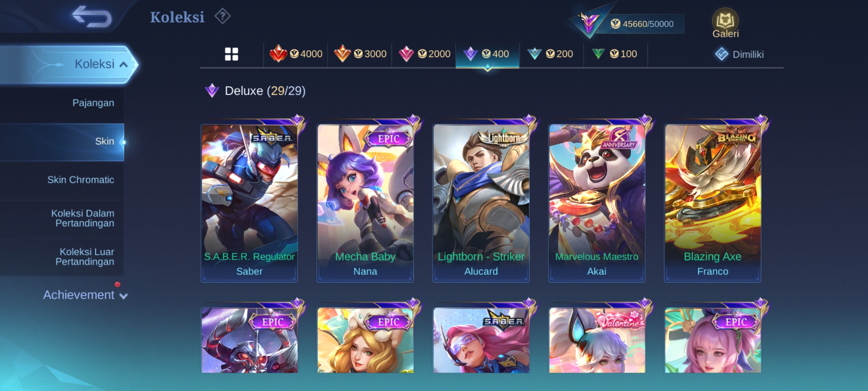868x391 pixels.
Task: Open the Blazing Axe Franco skin card
Action: pos(712,203)
